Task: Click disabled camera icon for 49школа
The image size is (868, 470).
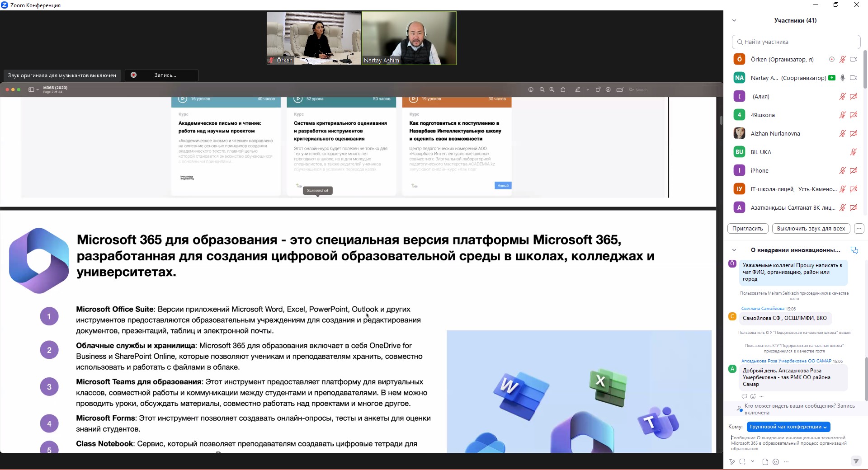Action: pyautogui.click(x=854, y=115)
